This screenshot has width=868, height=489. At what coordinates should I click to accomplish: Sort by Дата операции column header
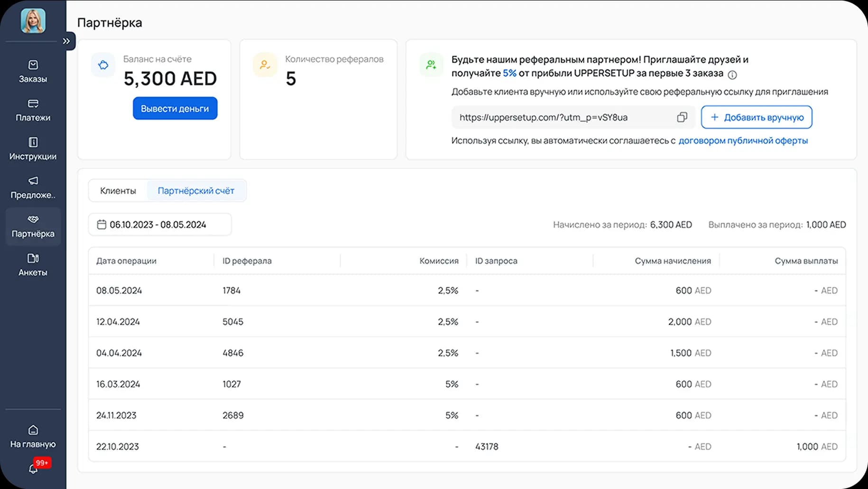(126, 261)
